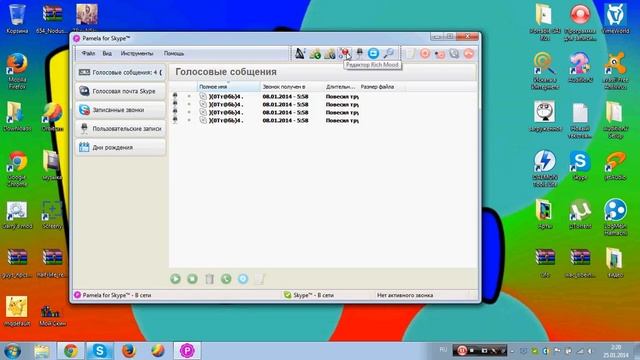Click the Pamela icon in the taskbar

(187, 351)
